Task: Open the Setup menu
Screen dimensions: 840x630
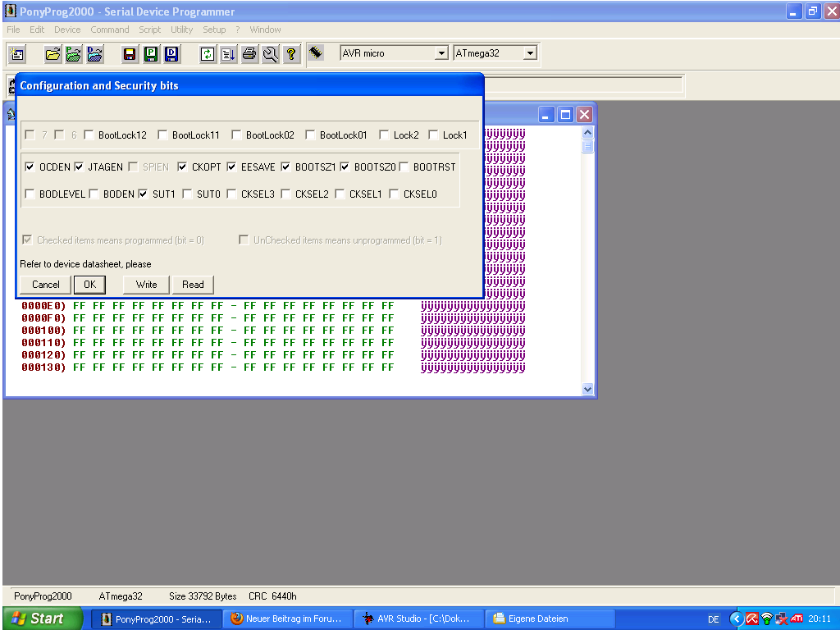Action: (214, 30)
